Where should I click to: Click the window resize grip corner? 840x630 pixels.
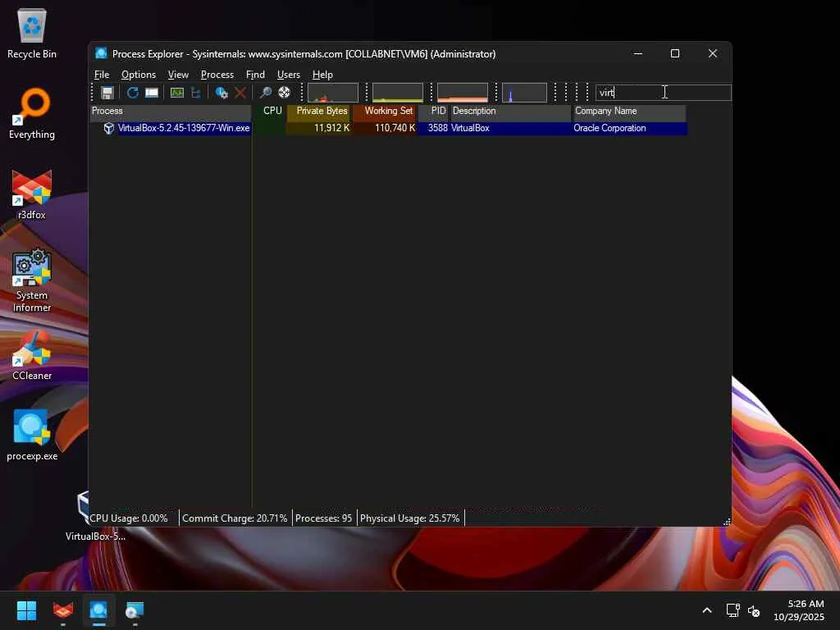(x=727, y=522)
